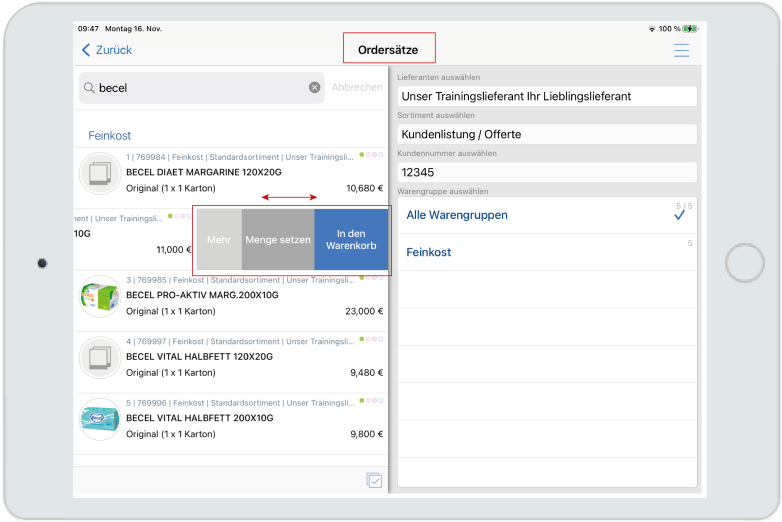The width and height of the screenshot is (782, 522).
Task: Clear the becel search text
Action: (314, 88)
